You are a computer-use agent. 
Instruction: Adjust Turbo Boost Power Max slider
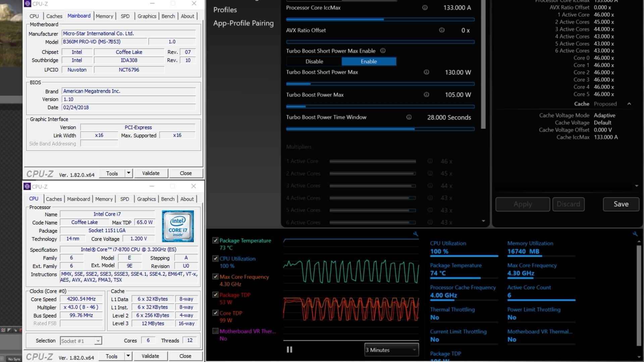[x=380, y=107]
